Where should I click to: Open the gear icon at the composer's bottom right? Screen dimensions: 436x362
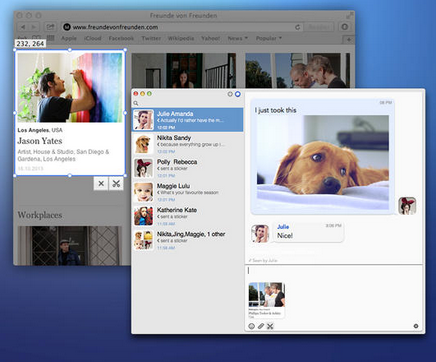[416, 326]
